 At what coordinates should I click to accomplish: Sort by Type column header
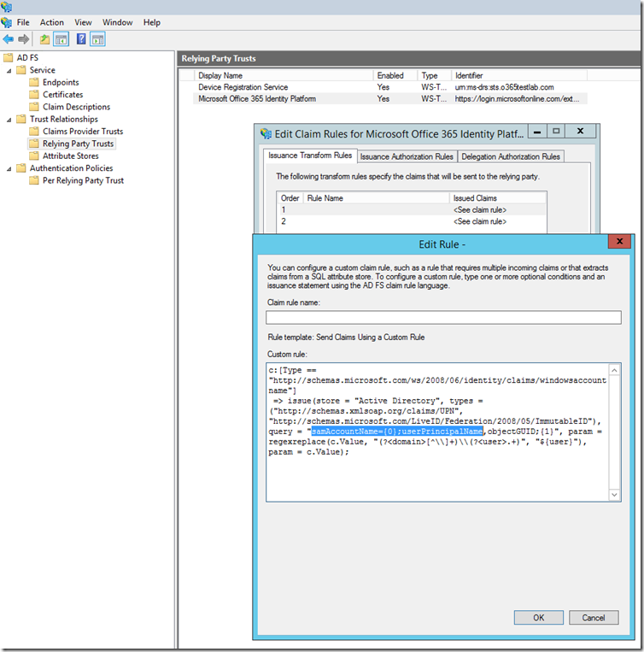(x=434, y=76)
